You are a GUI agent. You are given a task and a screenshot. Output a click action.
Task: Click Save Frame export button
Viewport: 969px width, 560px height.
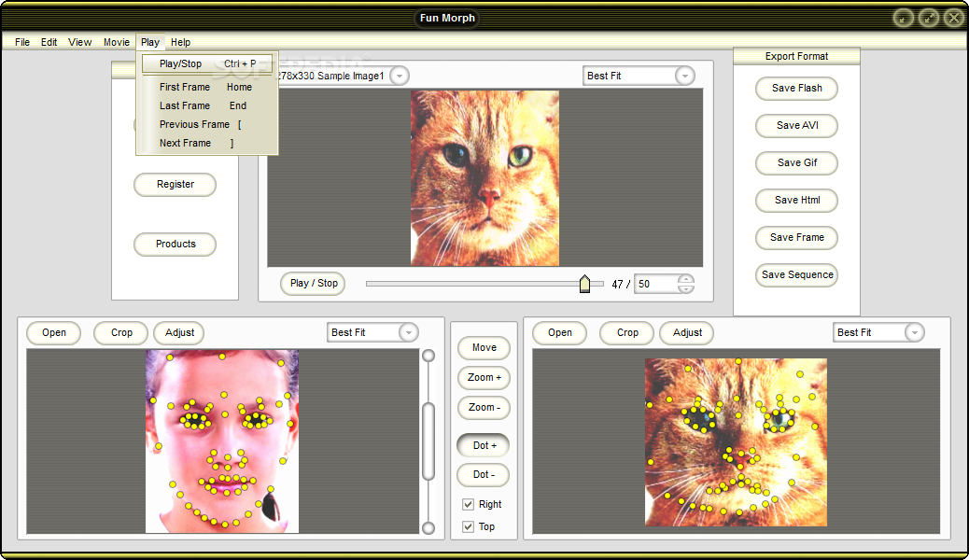pyautogui.click(x=796, y=237)
